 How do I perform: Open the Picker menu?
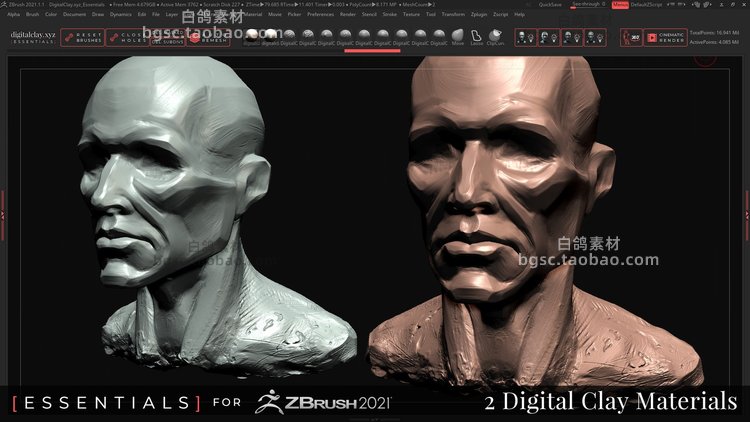(x=294, y=14)
